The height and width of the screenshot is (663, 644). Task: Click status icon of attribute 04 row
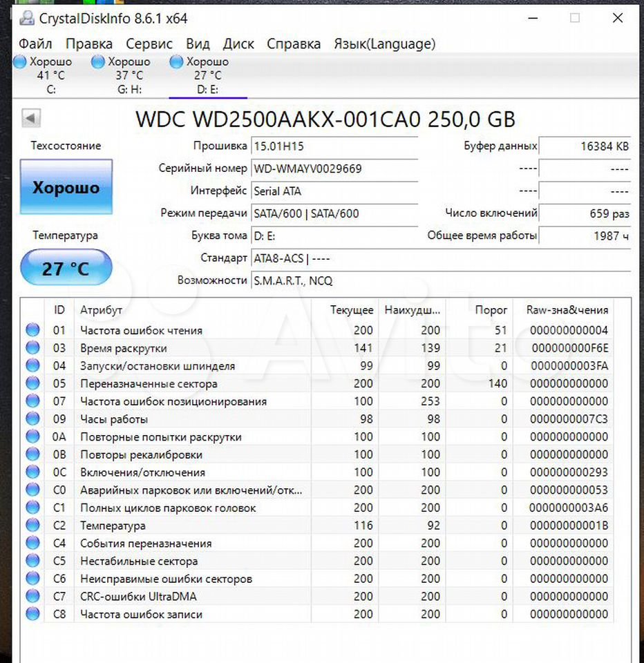click(x=32, y=365)
